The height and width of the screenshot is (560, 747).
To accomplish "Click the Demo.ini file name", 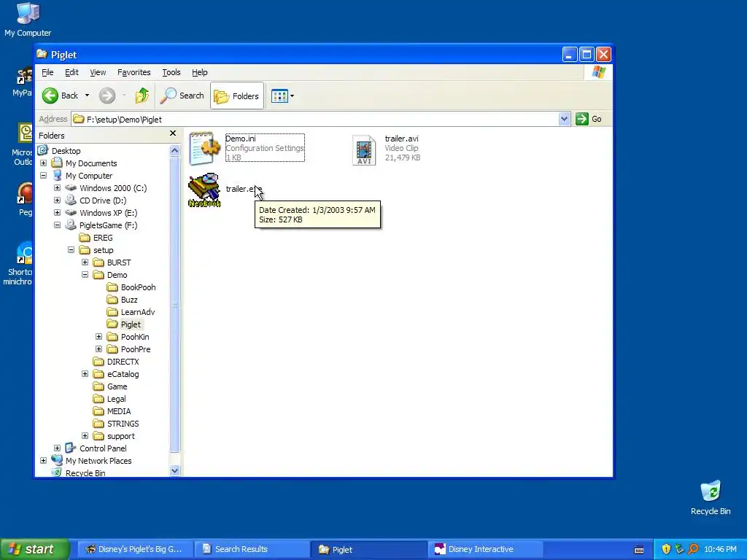I will [241, 139].
